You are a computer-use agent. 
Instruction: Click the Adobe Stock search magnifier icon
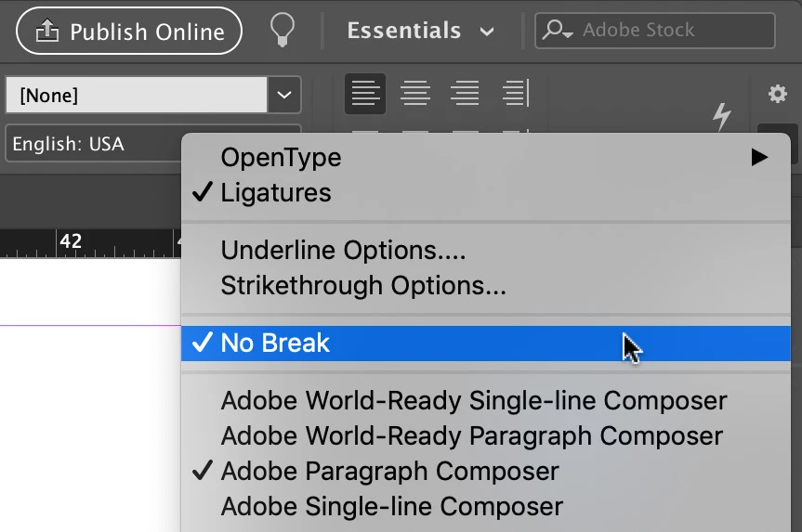click(x=557, y=30)
